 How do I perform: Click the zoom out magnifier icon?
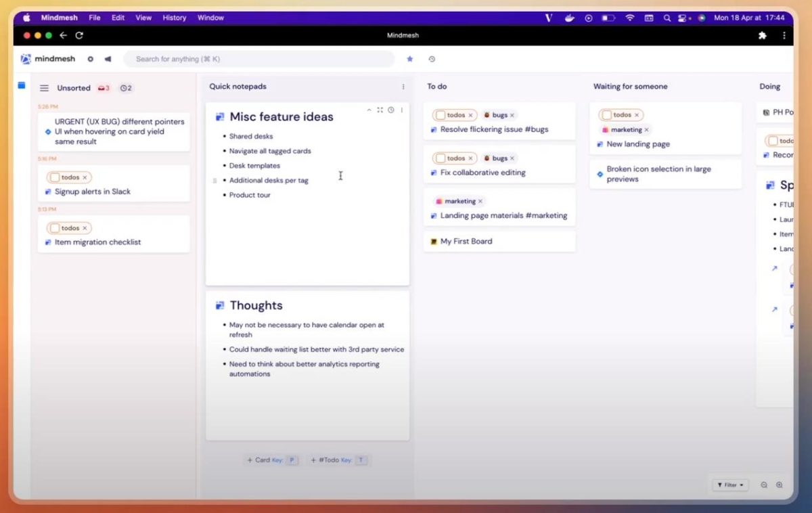[764, 485]
